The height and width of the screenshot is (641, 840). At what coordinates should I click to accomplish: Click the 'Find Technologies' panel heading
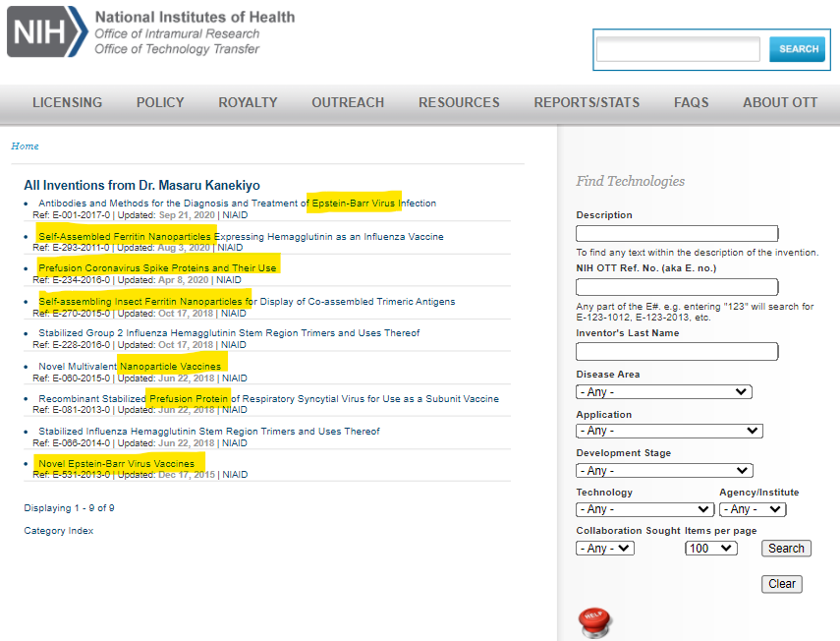[x=631, y=181]
